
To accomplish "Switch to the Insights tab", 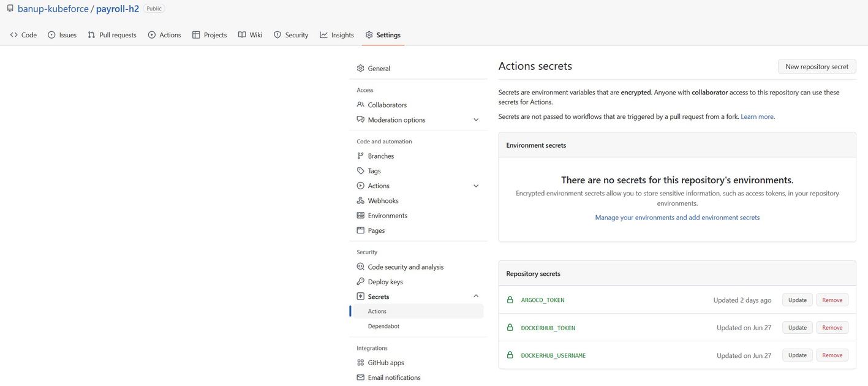I will 336,35.
